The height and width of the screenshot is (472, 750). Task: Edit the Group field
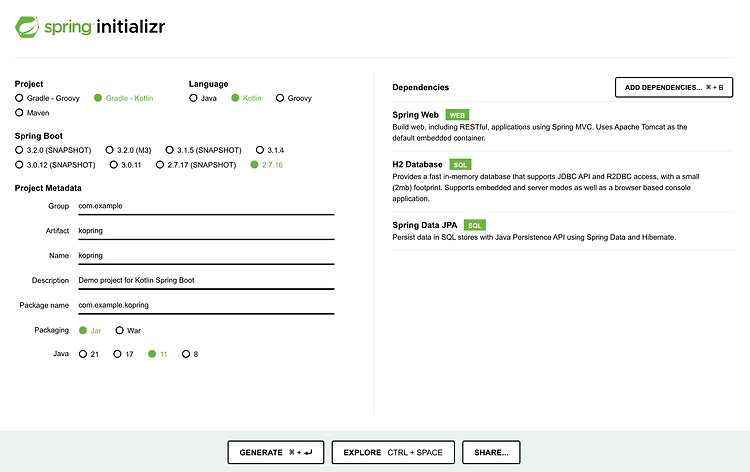click(206, 206)
